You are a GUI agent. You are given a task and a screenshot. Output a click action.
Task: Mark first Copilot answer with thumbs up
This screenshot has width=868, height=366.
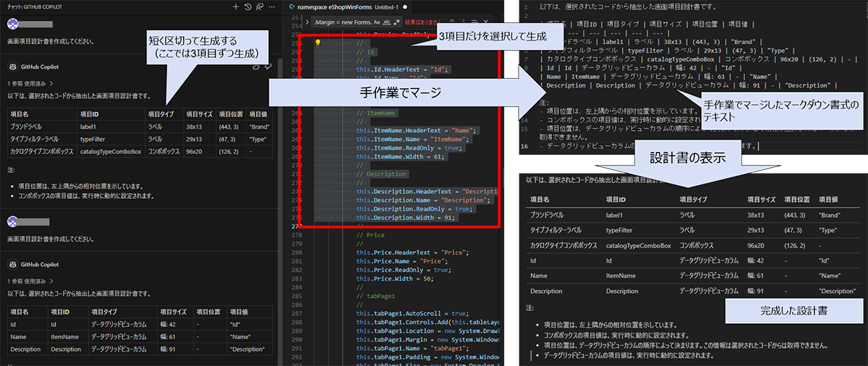click(x=256, y=67)
